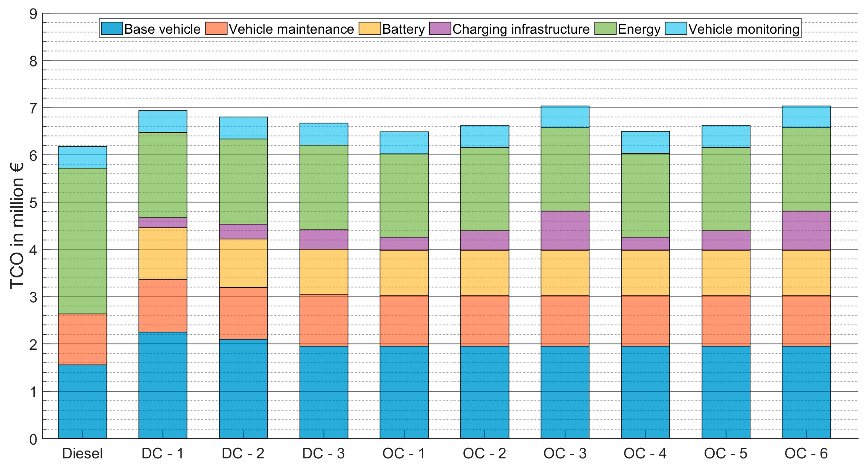Click the green Energy segment of OC - 5
868x467 pixels.
(x=726, y=189)
